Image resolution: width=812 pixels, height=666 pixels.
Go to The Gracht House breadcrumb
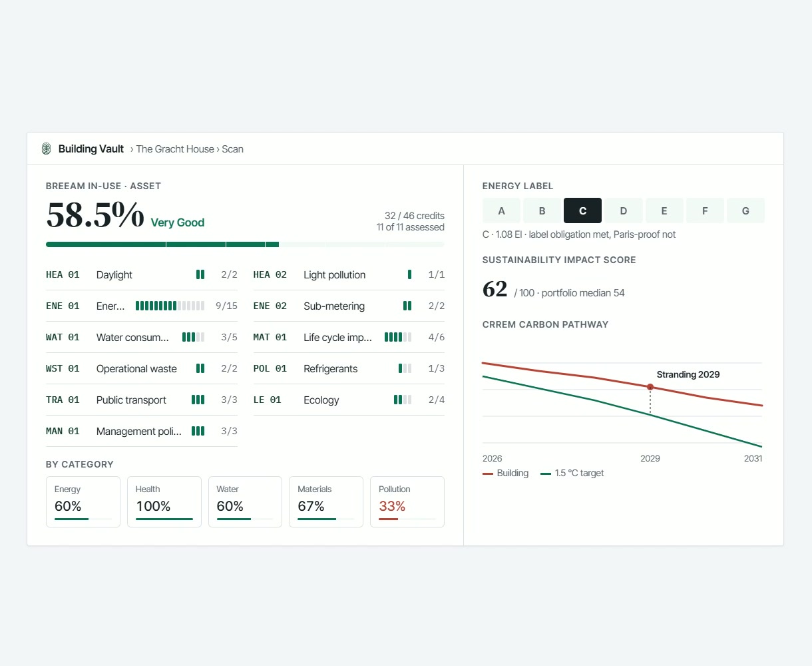[175, 149]
